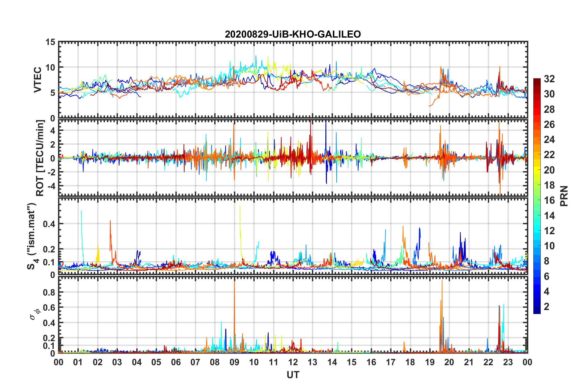586x392 pixels.
Task: Click the UT axis tick 06
Action: (176, 362)
